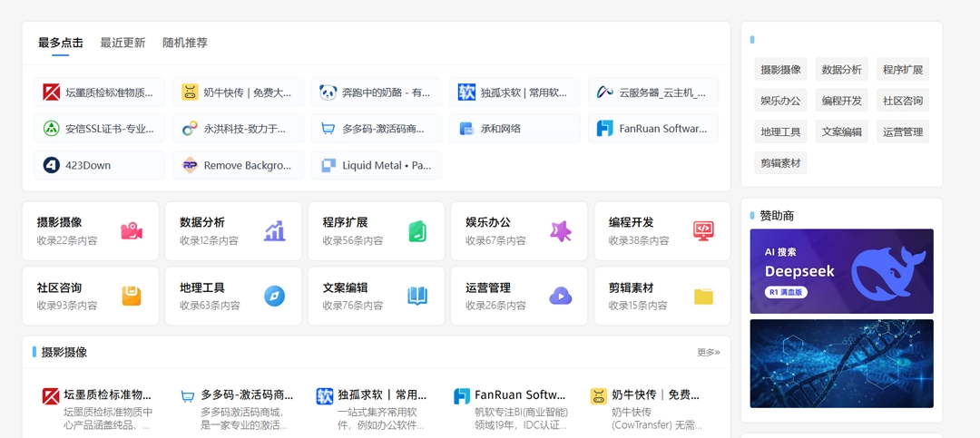Click the green icon on 程序扩展 card
The height and width of the screenshot is (438, 980).
coord(417,231)
